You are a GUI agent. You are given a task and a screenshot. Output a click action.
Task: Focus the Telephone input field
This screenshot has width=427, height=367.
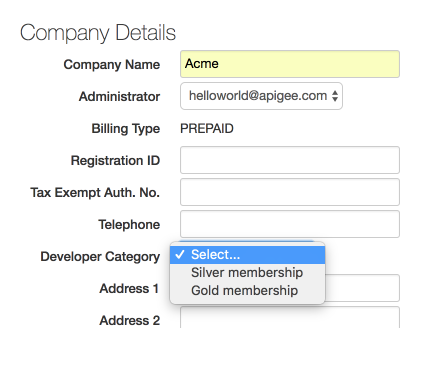coord(290,224)
